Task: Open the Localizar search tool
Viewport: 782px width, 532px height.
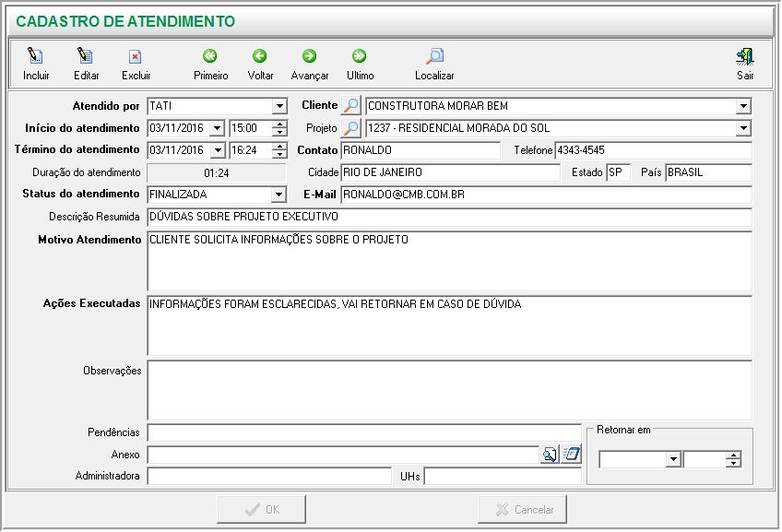Action: click(433, 57)
